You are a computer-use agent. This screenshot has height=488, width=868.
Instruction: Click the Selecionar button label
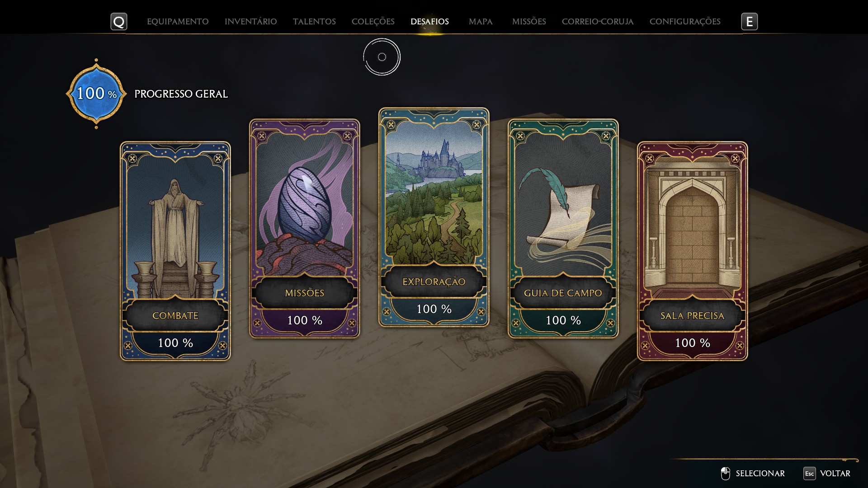pos(760,474)
